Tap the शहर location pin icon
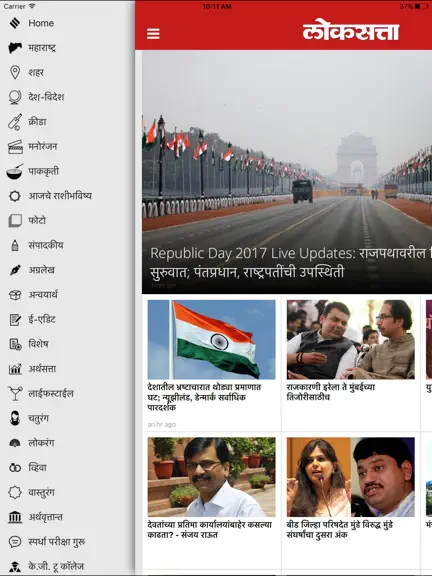The height and width of the screenshot is (576, 432). click(x=15, y=72)
